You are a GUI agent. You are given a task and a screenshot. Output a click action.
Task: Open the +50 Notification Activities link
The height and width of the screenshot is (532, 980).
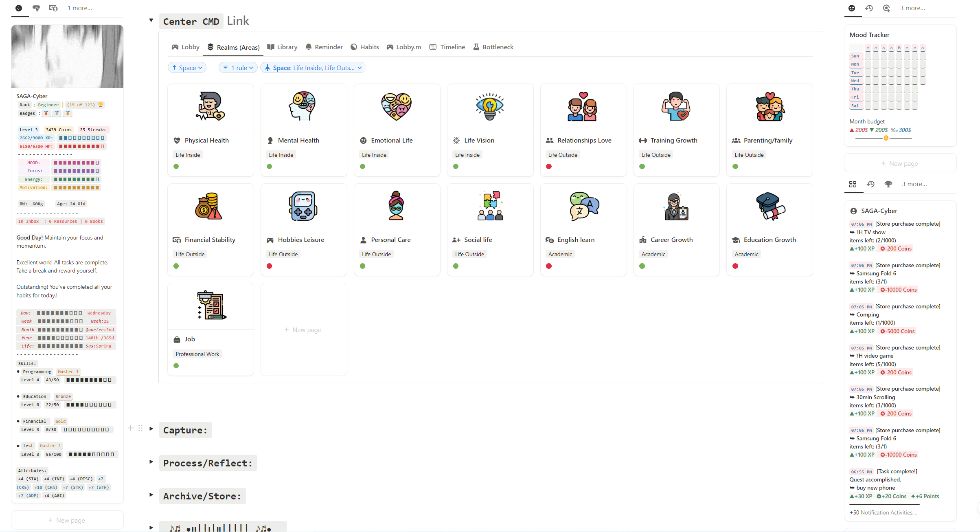click(888, 512)
